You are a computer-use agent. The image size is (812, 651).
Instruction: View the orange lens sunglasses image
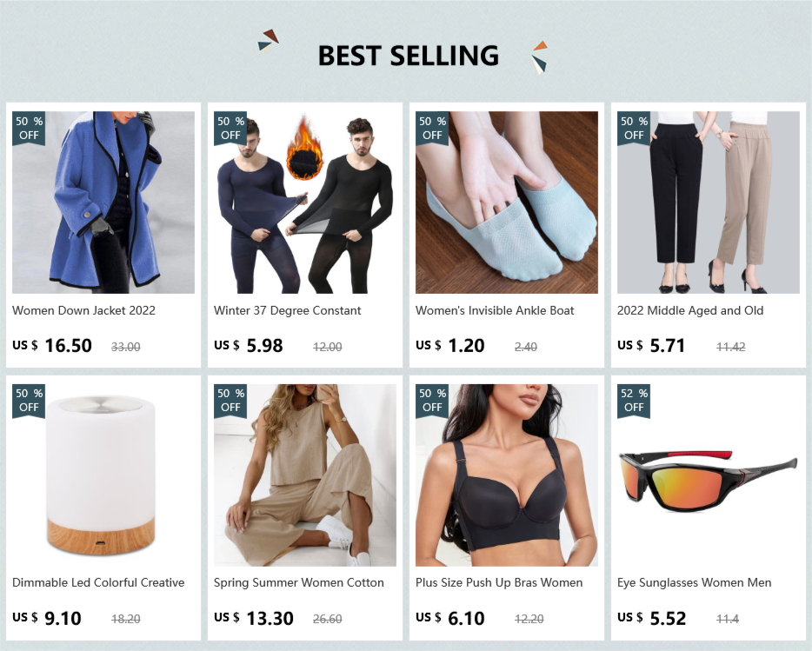click(708, 475)
